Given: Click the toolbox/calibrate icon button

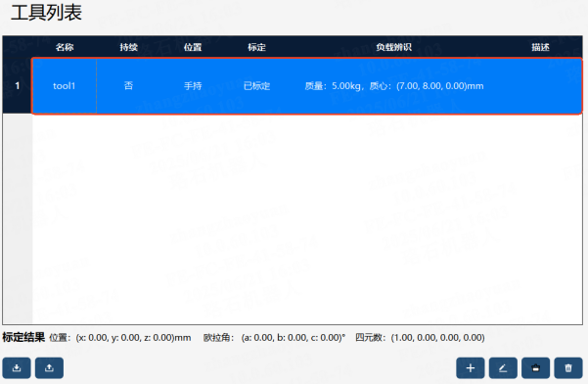Looking at the screenshot, I should [535, 368].
